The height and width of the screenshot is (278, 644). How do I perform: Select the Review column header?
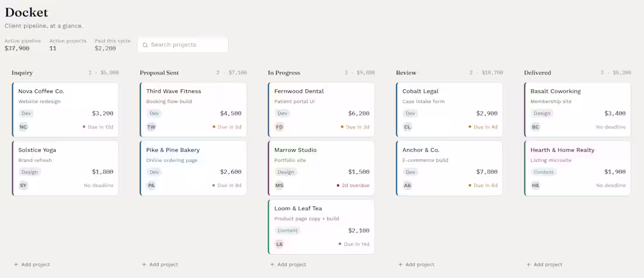pyautogui.click(x=406, y=73)
